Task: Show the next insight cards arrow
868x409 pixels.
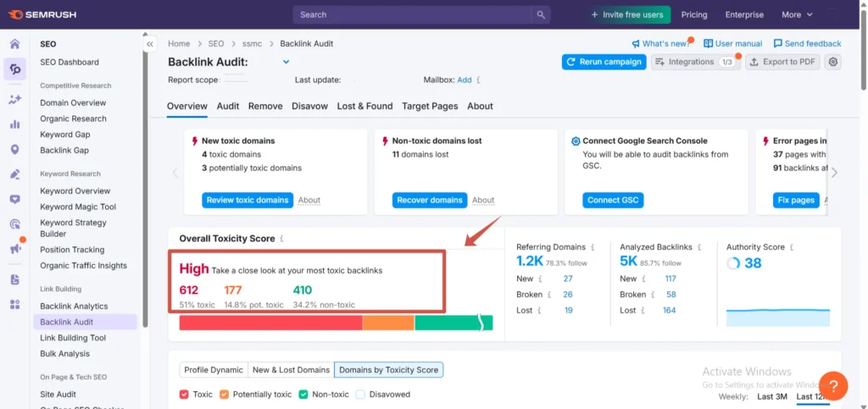Action: pos(834,173)
